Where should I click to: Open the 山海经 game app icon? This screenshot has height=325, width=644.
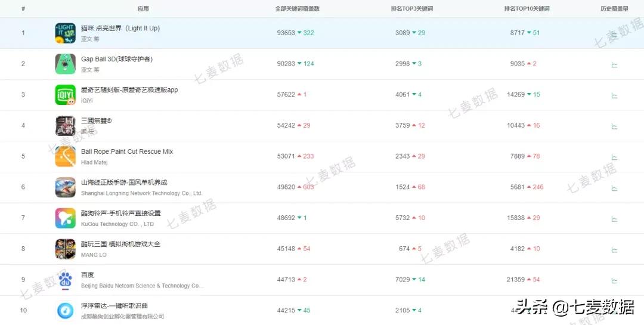click(66, 187)
